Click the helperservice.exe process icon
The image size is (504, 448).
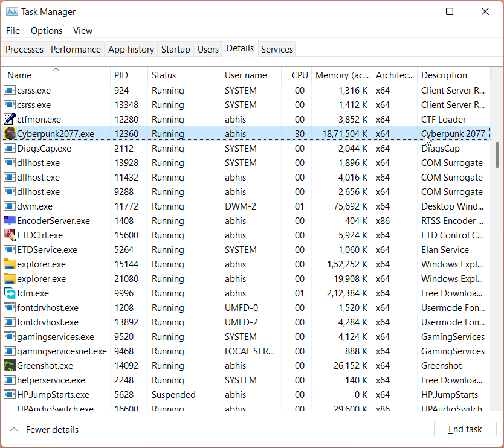pos(10,380)
